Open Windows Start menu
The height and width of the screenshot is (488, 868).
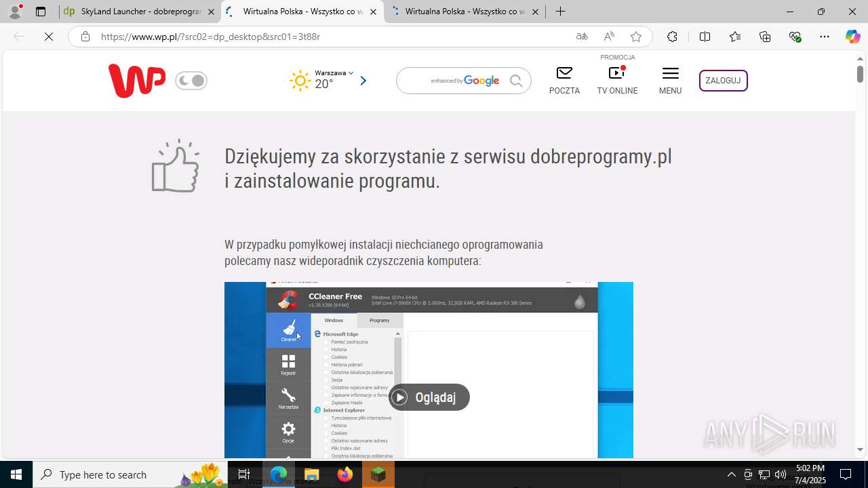(16, 474)
